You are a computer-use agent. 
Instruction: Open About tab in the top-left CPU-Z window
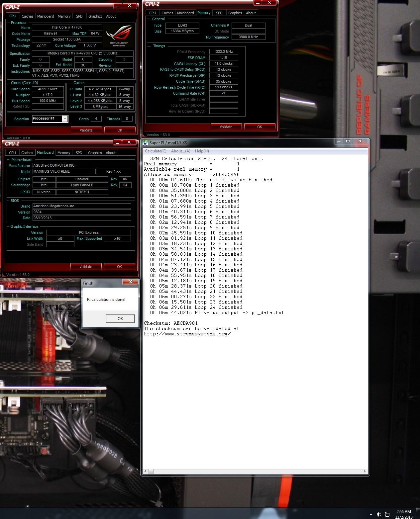(111, 16)
